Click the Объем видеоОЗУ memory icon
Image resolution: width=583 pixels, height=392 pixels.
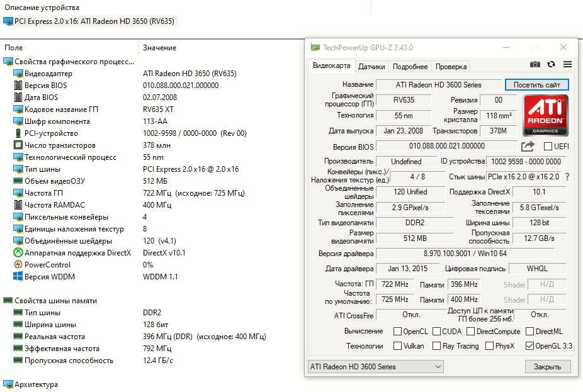pyautogui.click(x=18, y=181)
